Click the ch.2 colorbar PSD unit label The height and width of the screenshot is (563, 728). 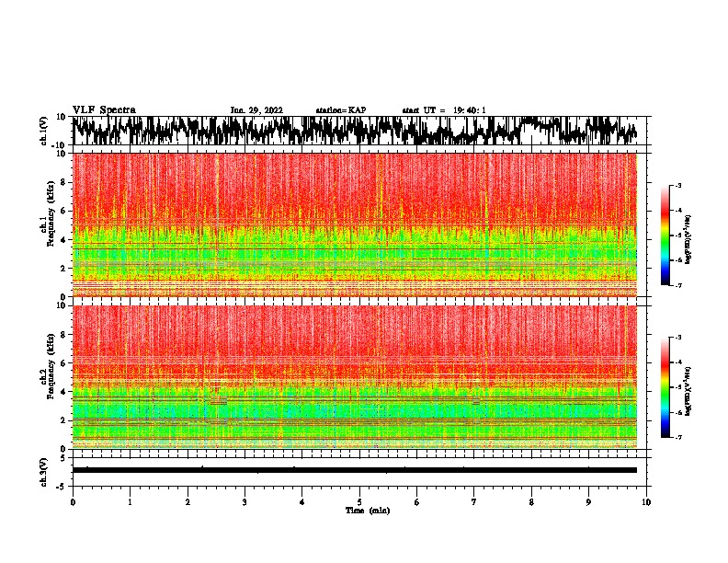tap(688, 392)
